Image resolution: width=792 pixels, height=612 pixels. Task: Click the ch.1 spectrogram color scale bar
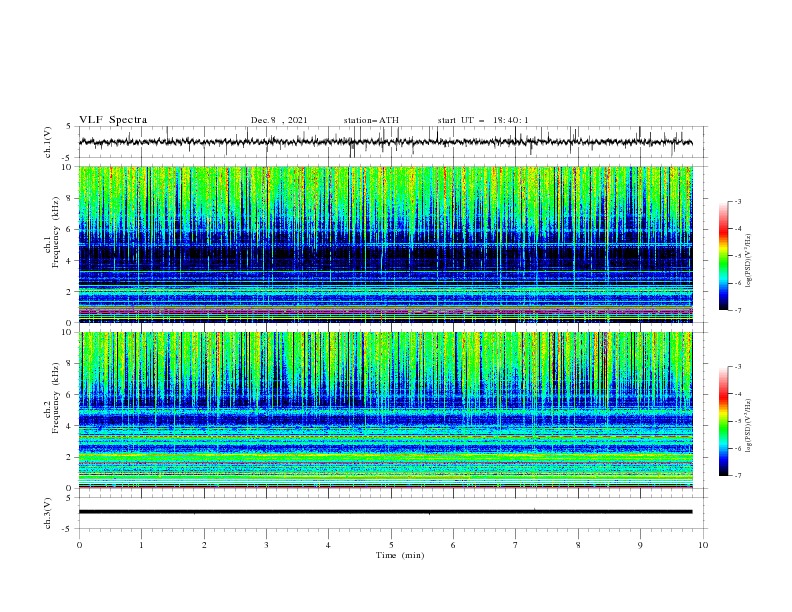(724, 256)
